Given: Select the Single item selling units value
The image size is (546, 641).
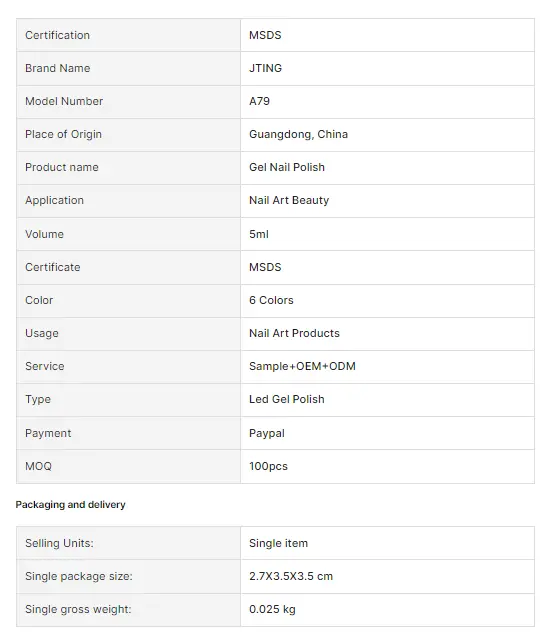Looking at the screenshot, I should click(x=278, y=543).
